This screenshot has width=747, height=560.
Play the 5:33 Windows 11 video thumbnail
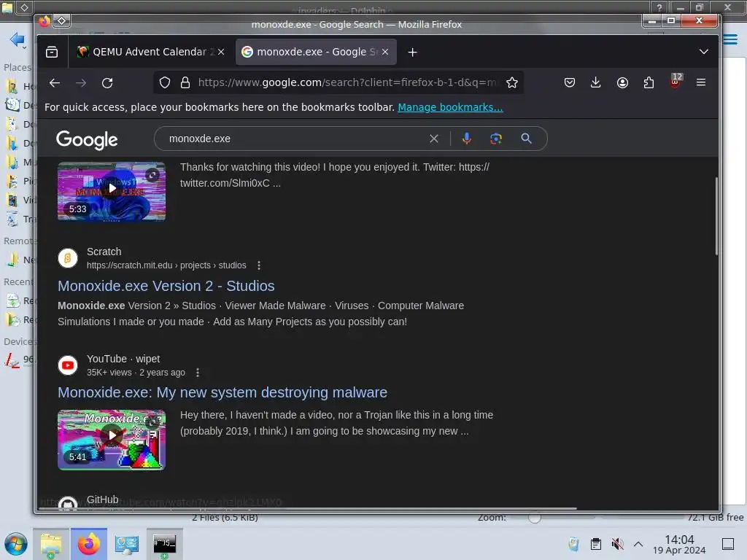[112, 192]
